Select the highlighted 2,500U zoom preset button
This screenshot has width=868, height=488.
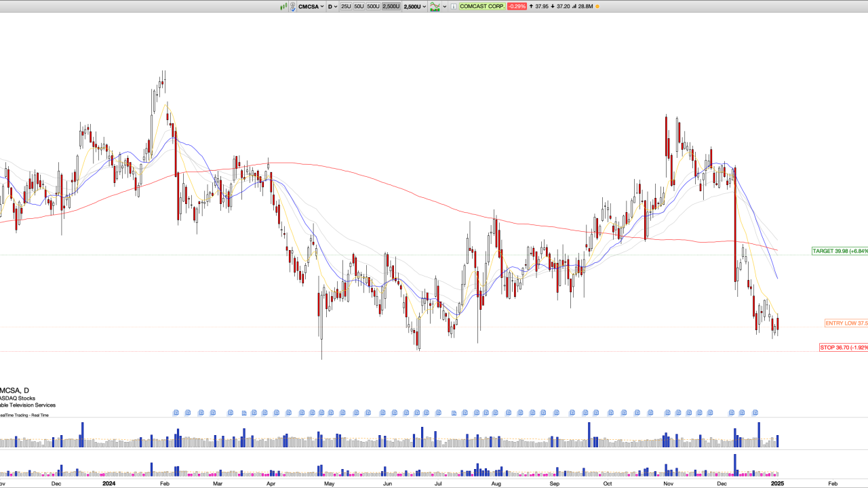pyautogui.click(x=391, y=6)
